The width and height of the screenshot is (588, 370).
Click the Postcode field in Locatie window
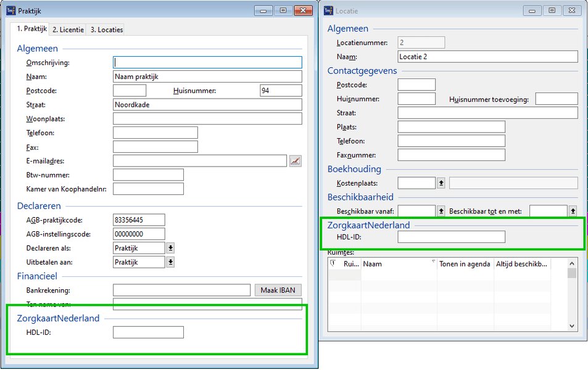pos(416,84)
